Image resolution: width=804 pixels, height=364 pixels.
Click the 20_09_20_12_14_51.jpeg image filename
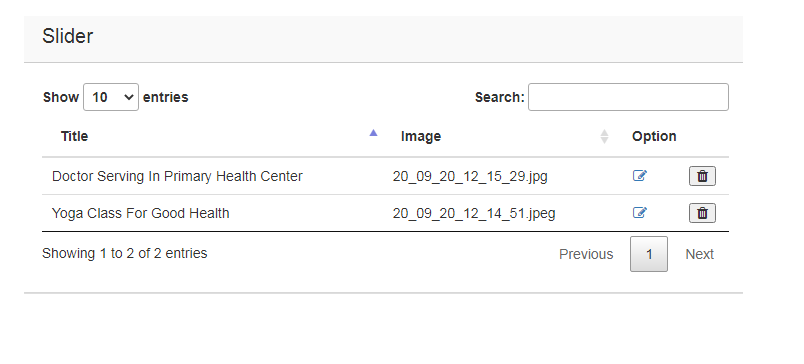click(x=474, y=213)
